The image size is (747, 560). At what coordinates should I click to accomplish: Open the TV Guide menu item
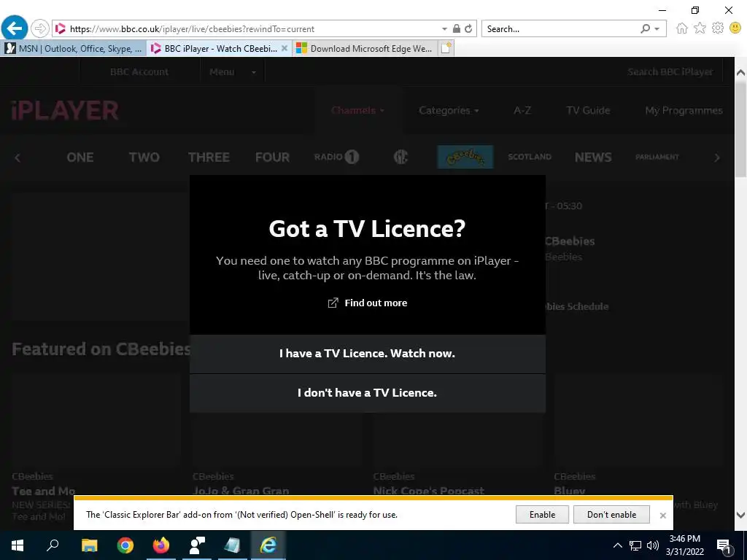588,111
